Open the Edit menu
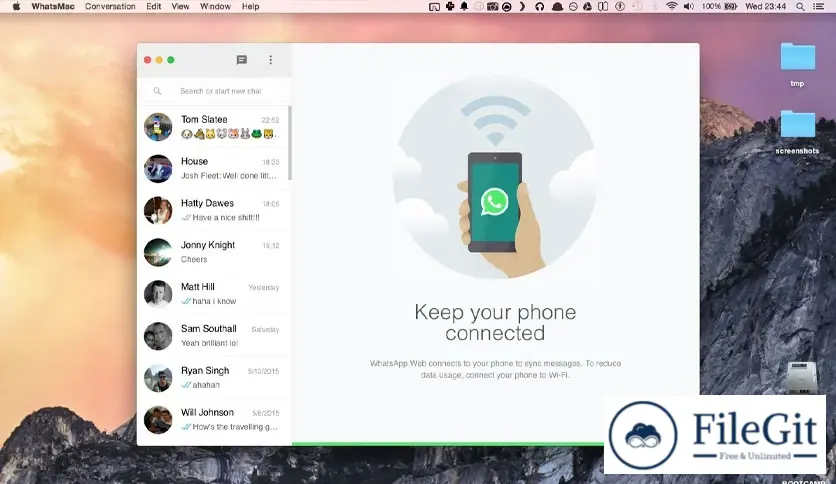The height and width of the screenshot is (484, 836). (154, 6)
